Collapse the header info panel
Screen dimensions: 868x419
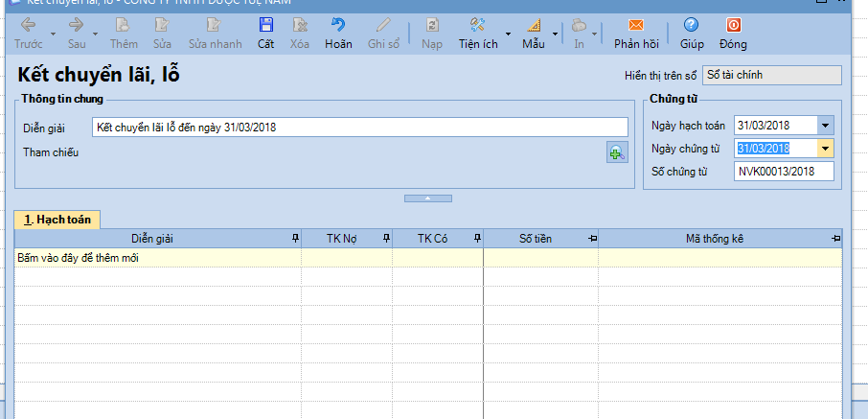point(428,198)
